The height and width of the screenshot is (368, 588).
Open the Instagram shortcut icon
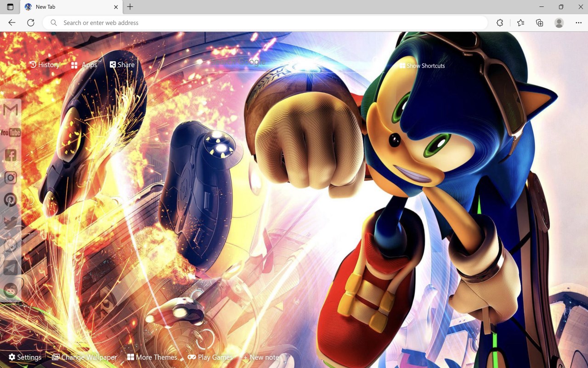pyautogui.click(x=10, y=178)
